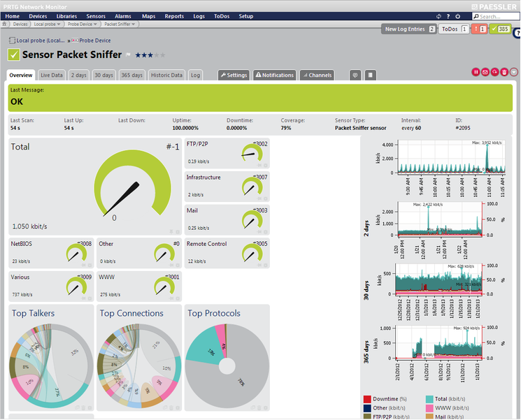The height and width of the screenshot is (420, 521).
Task: Click the New Log Entries button
Action: [x=408, y=29]
